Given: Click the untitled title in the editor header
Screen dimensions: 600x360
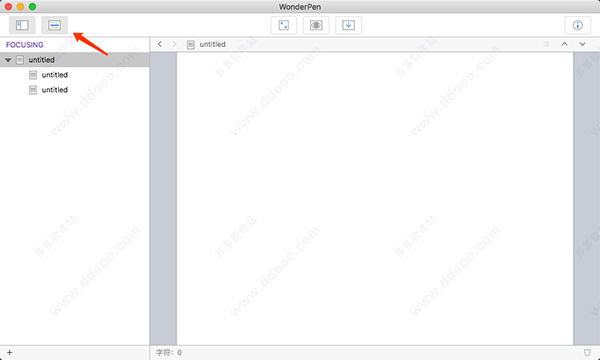Looking at the screenshot, I should pos(212,44).
